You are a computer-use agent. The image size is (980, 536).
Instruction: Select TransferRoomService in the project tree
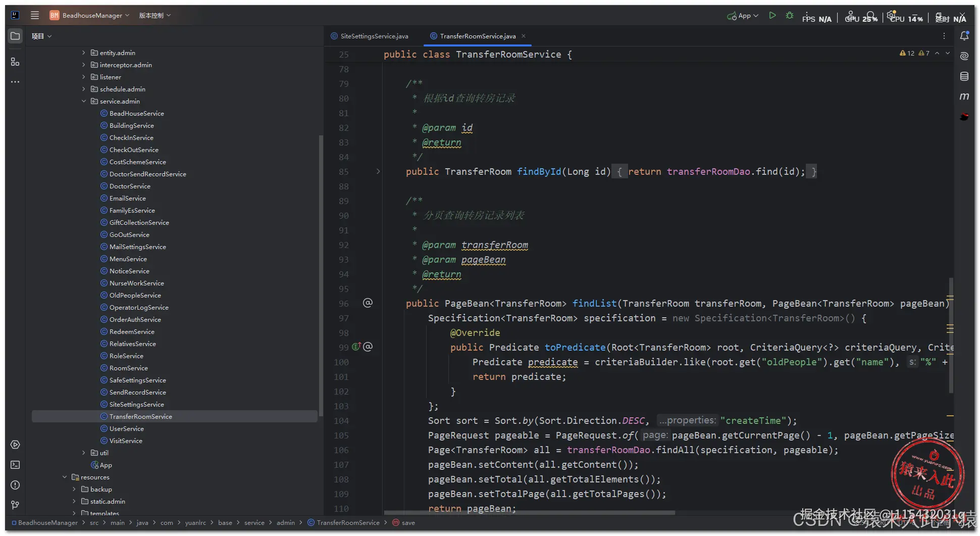(x=175, y=416)
